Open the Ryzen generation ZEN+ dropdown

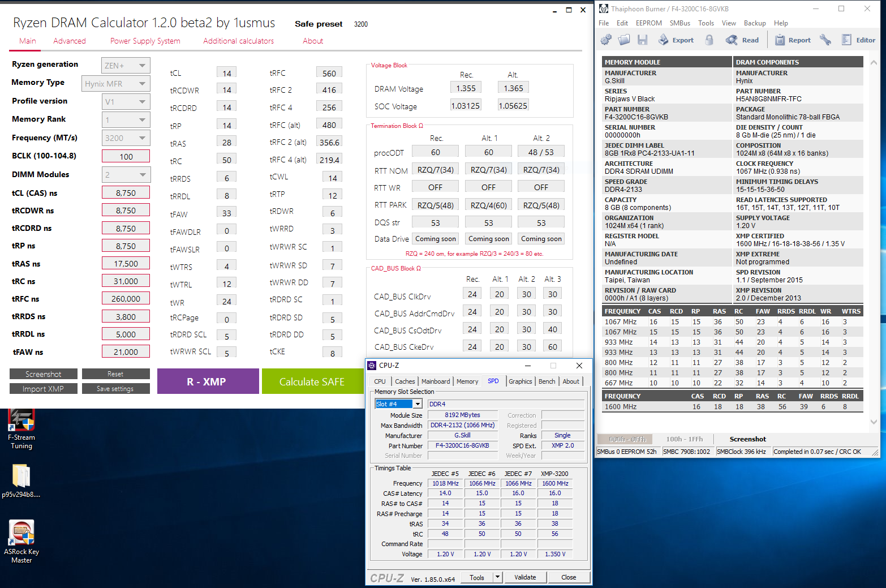point(126,66)
